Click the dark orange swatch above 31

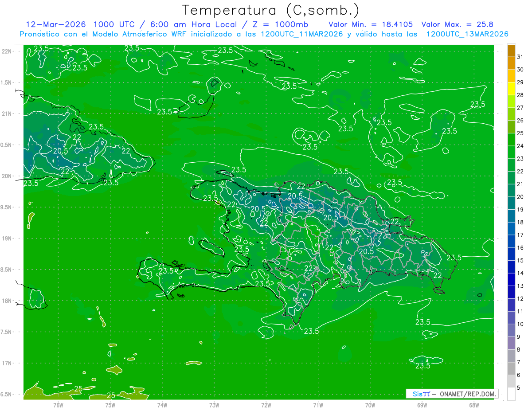point(511,51)
